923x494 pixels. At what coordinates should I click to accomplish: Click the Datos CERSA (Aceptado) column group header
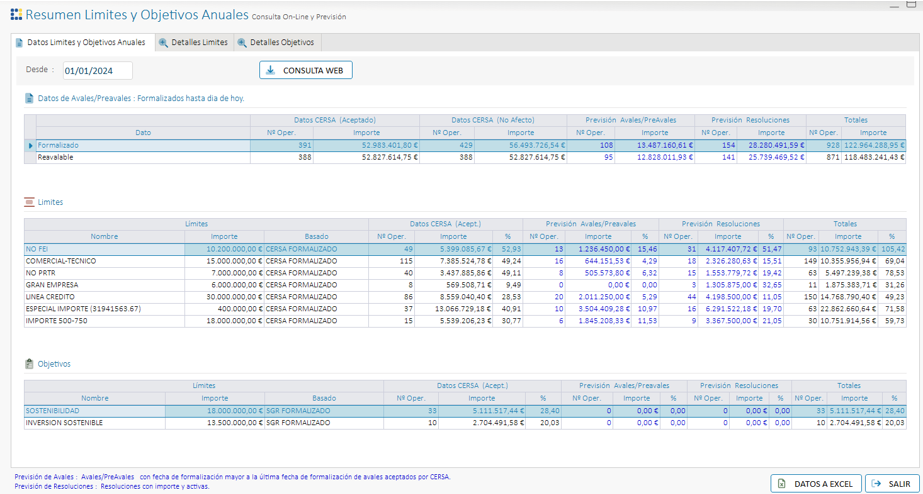point(335,120)
